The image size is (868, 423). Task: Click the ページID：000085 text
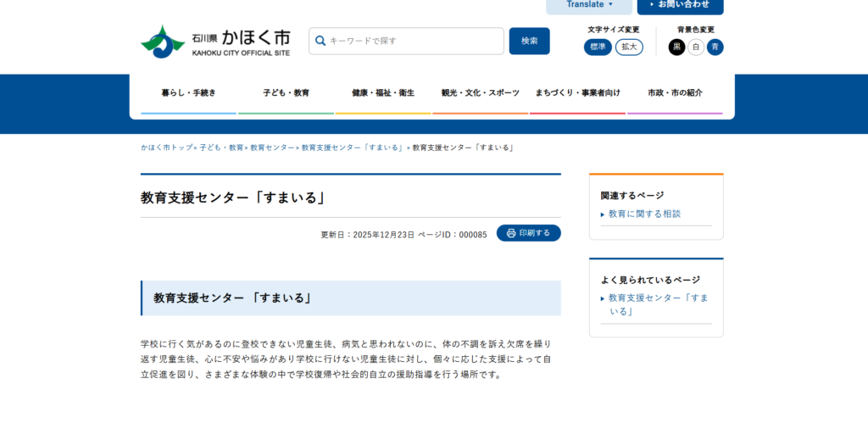tap(453, 235)
